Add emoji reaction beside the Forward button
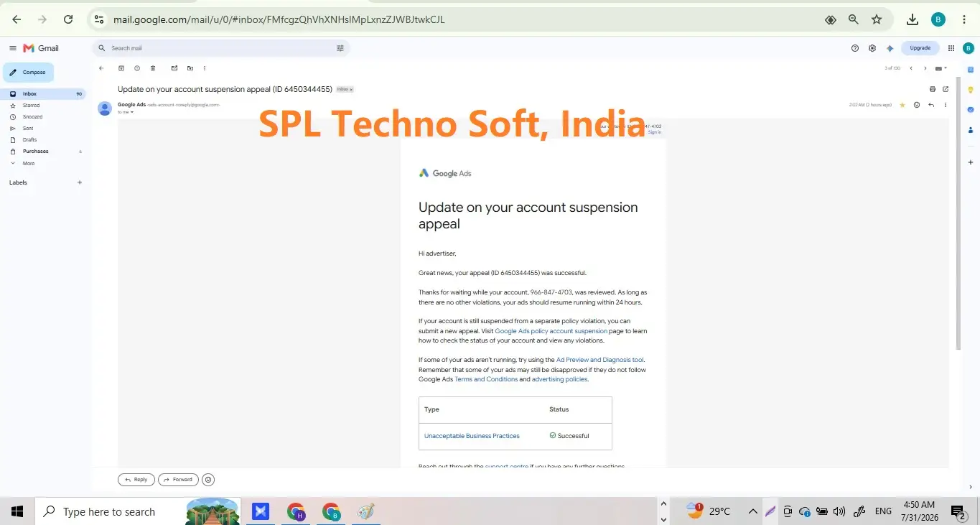The width and height of the screenshot is (980, 525). coord(208,480)
